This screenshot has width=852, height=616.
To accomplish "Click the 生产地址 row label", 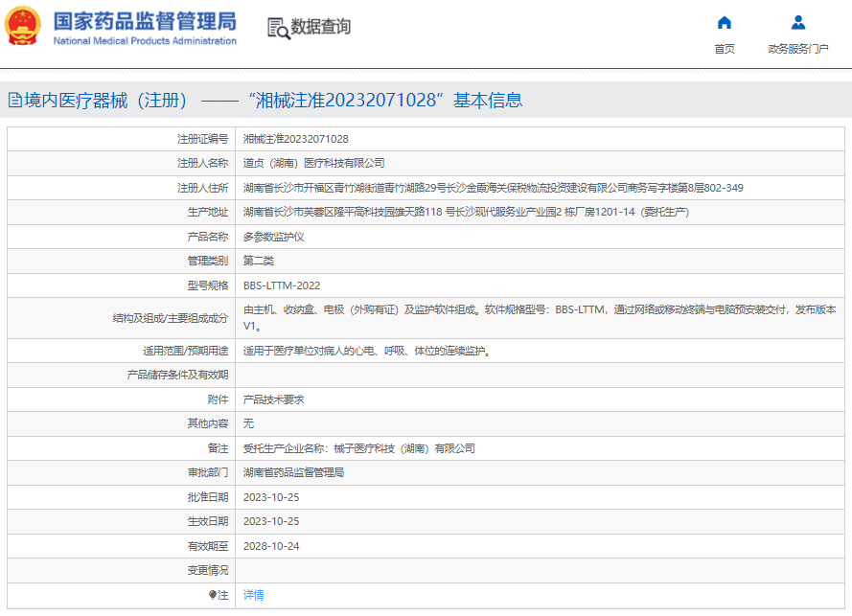I will (x=208, y=212).
